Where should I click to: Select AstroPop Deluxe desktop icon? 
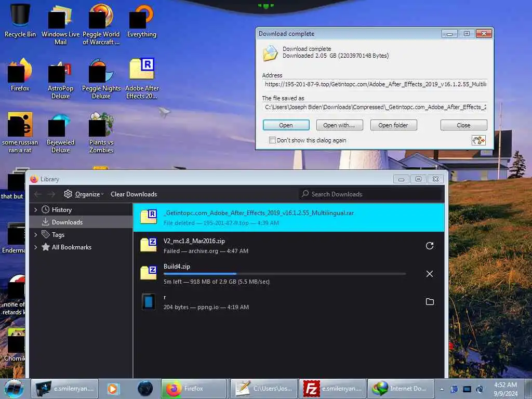pyautogui.click(x=60, y=79)
